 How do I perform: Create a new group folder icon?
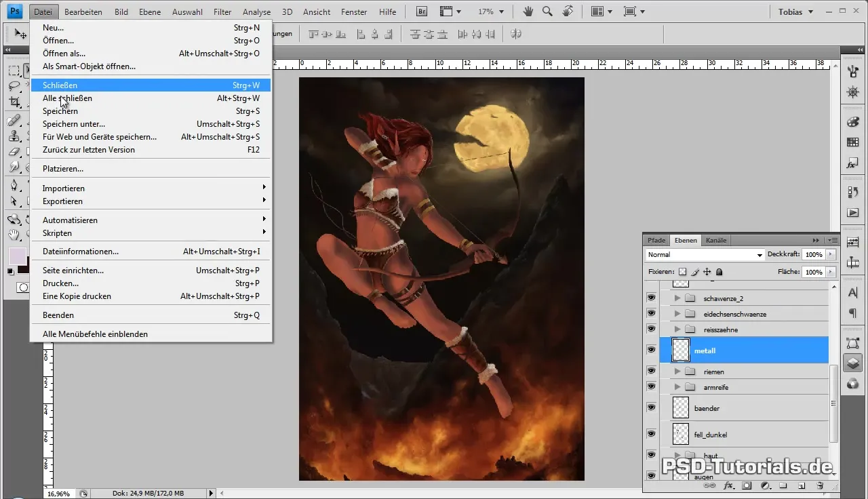[783, 485]
